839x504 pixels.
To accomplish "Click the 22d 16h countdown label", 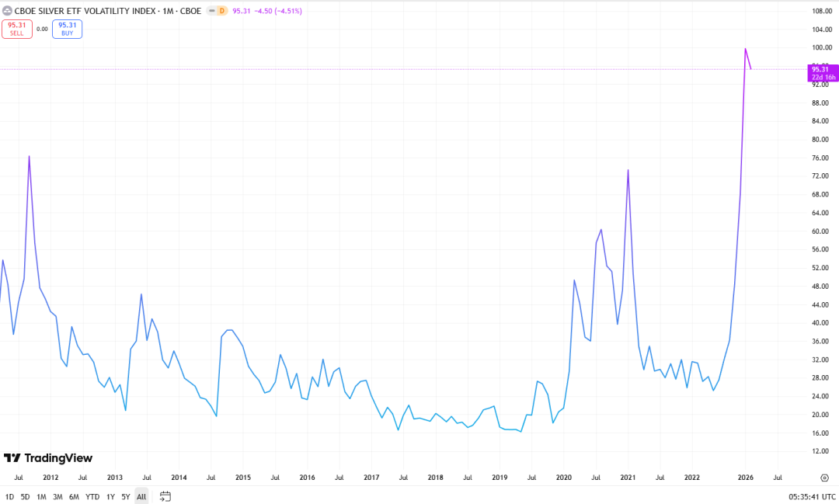I will pos(823,78).
